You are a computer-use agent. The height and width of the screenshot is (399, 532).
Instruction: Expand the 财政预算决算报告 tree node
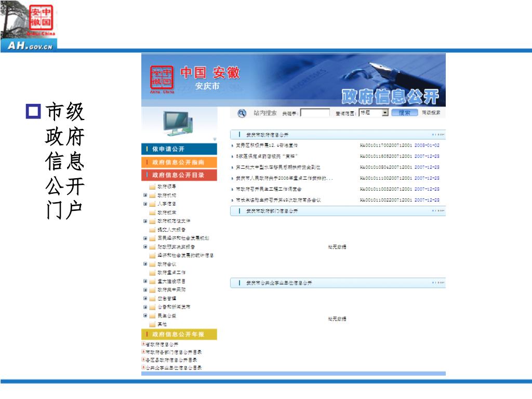point(145,247)
